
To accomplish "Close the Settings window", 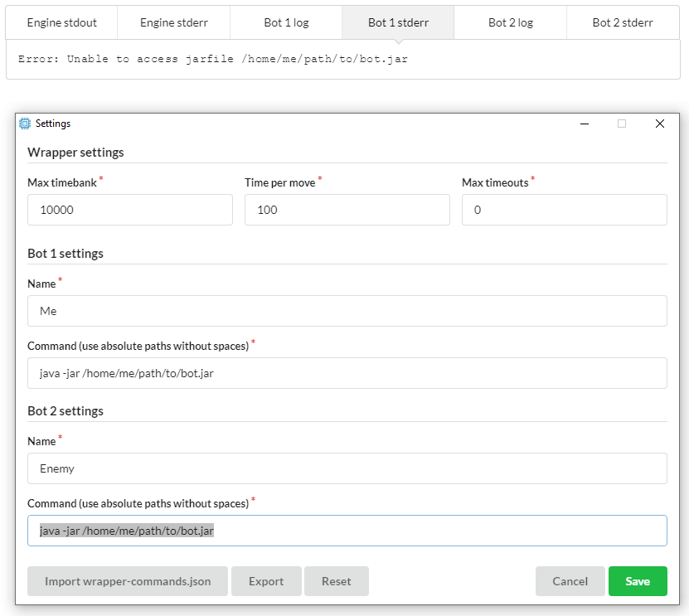I will pos(660,124).
